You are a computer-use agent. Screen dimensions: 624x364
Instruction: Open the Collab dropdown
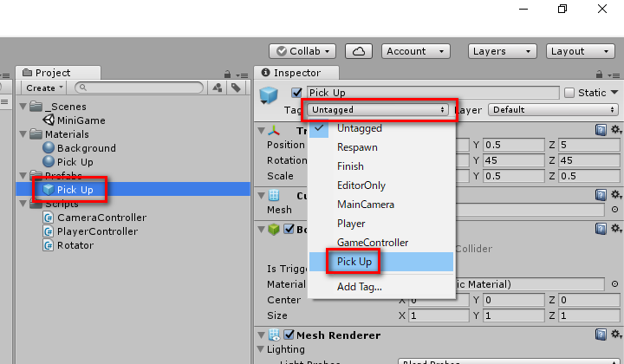[302, 51]
